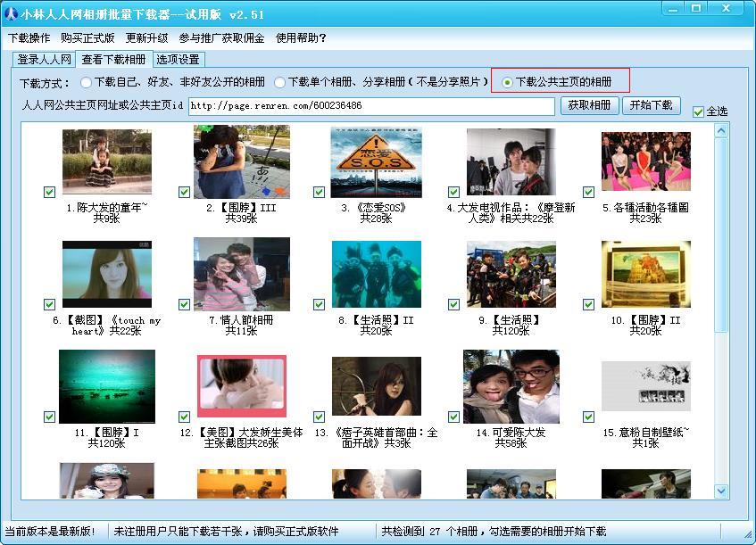This screenshot has height=545, width=756.
Task: Click the 获取相册 button
Action: [589, 105]
